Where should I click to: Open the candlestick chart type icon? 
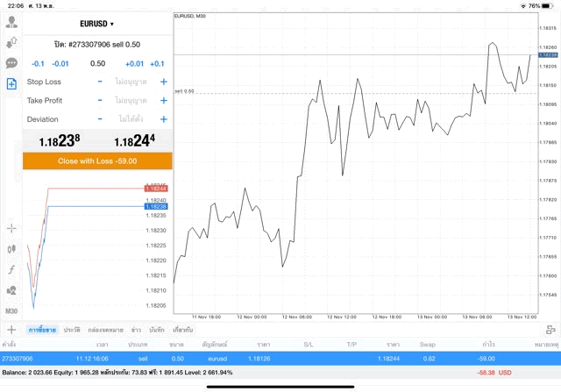tap(11, 249)
